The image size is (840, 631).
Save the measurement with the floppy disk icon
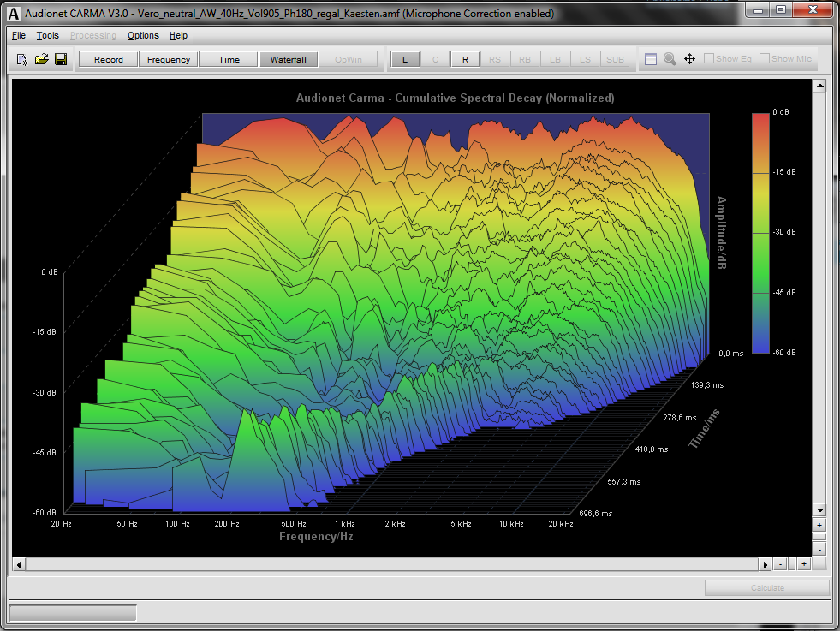coord(61,59)
